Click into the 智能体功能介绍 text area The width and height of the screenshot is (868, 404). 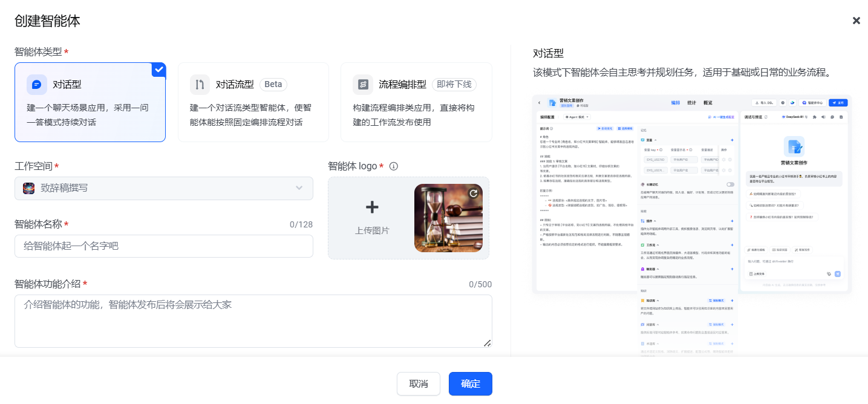pos(253,321)
